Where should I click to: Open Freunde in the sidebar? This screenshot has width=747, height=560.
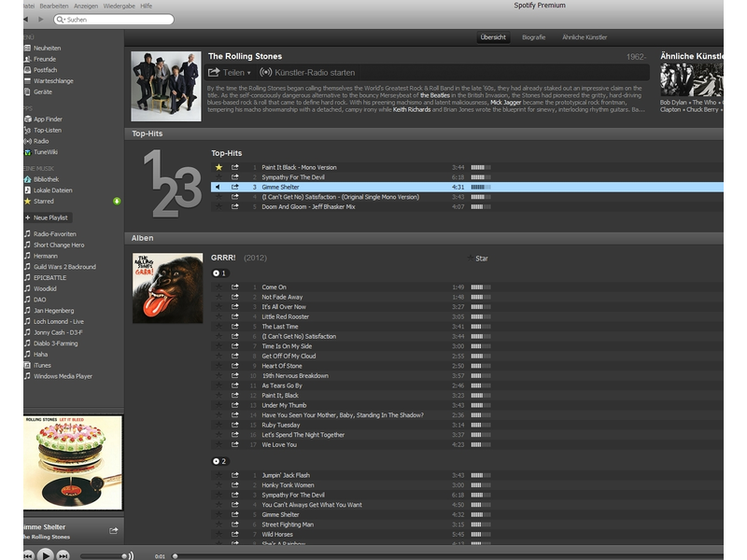[45, 59]
